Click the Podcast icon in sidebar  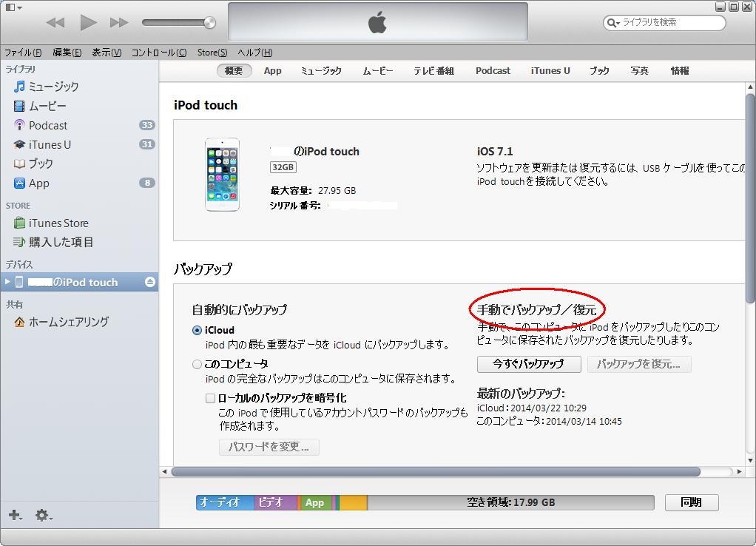(x=19, y=125)
